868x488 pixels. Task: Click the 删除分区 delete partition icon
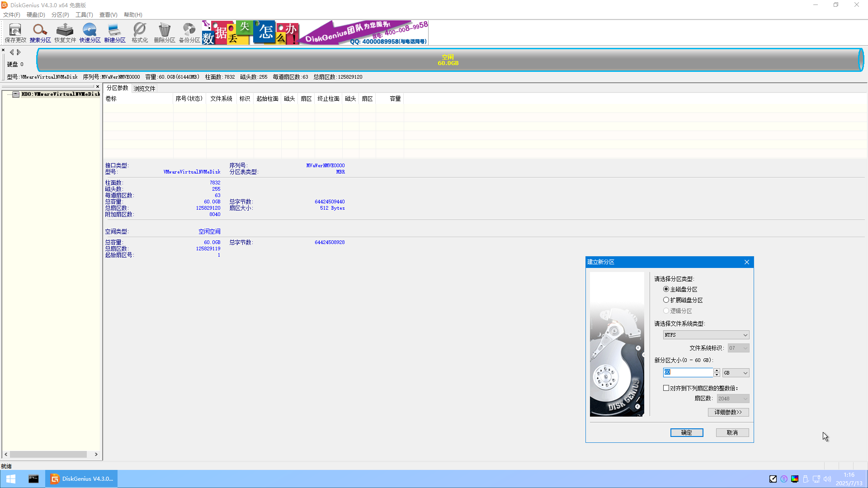[165, 33]
